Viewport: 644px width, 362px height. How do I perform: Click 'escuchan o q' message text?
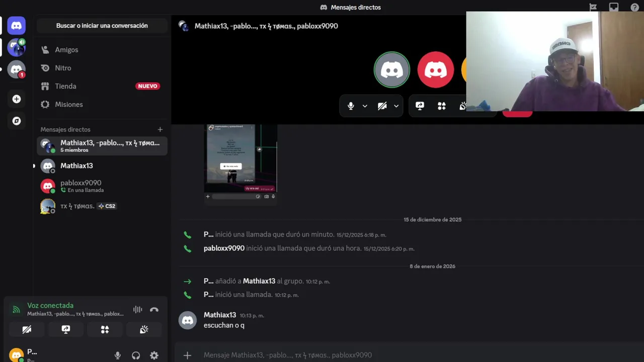[x=224, y=325]
